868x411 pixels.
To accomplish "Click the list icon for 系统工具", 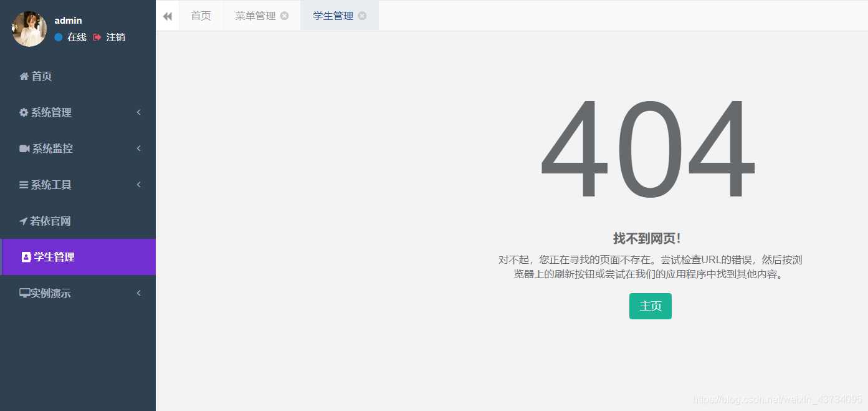I will coord(24,185).
